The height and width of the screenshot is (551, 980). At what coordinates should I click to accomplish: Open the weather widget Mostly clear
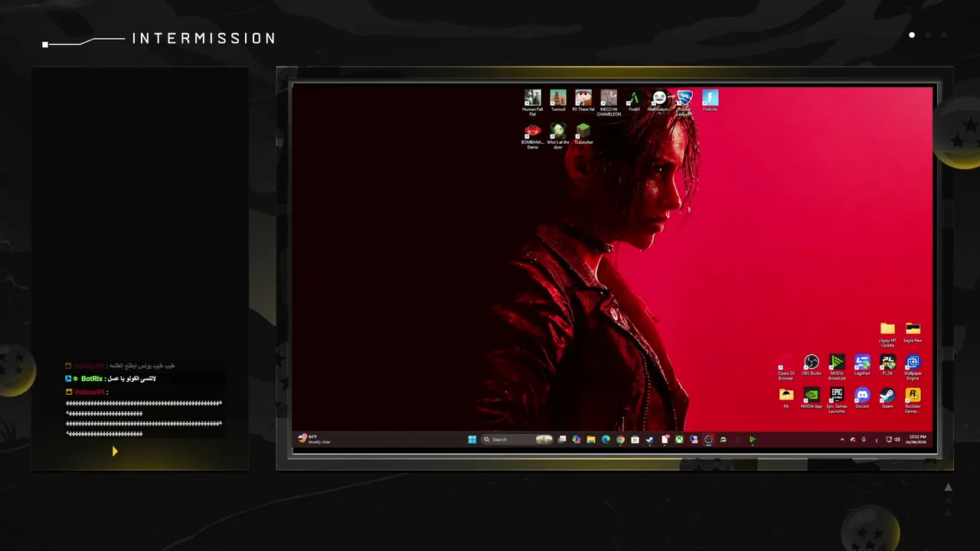pos(315,439)
